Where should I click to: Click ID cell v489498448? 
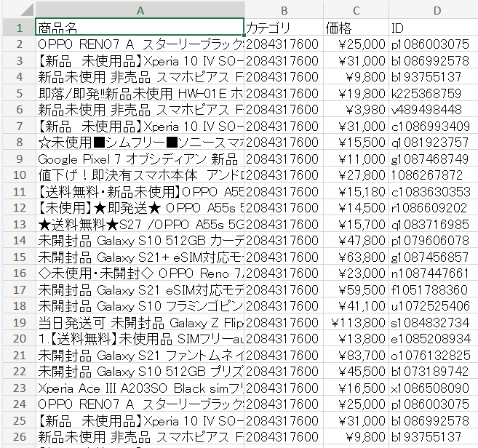[434, 109]
